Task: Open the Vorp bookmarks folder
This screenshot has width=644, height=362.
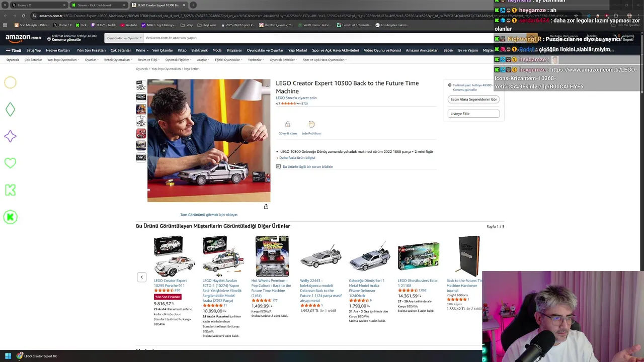Action: pos(187,25)
